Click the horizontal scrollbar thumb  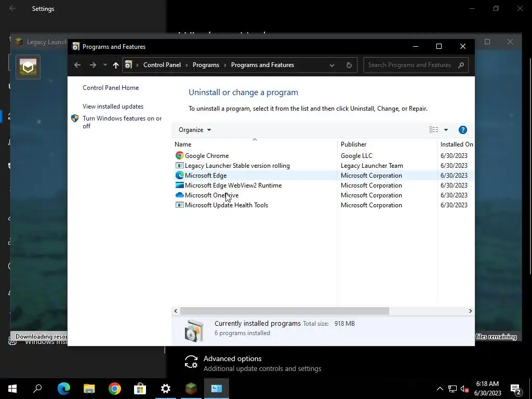click(x=285, y=311)
